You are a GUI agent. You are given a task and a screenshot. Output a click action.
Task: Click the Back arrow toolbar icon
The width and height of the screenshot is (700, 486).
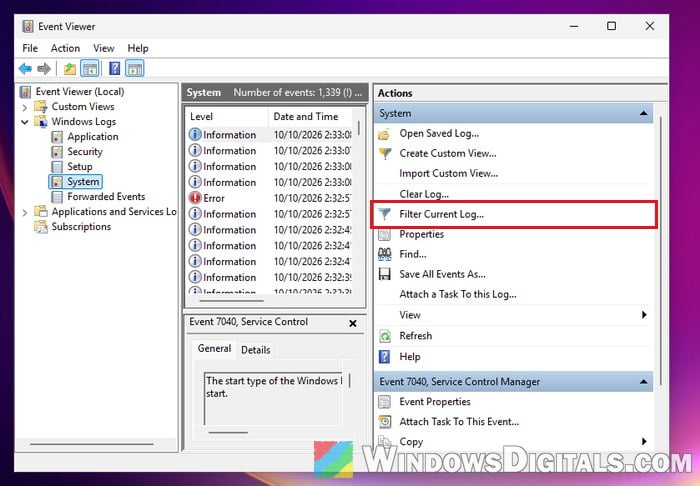(x=25, y=69)
